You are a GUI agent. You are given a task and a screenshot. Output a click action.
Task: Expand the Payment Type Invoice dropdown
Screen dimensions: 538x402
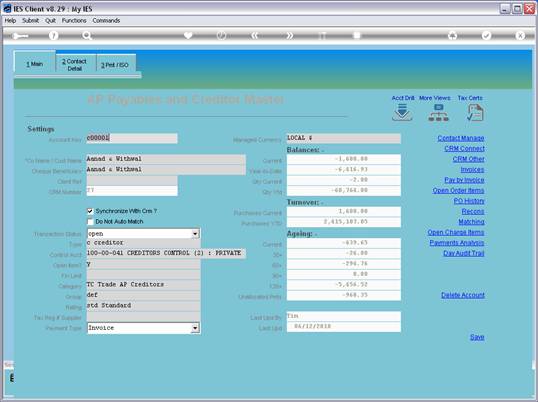(195, 328)
